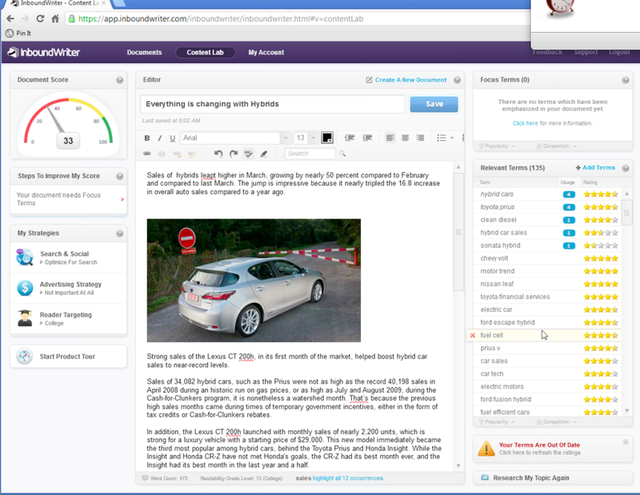Screen dimensions: 640x495
Task: Click the Reader Targeting graduate icon
Action: coord(25,318)
